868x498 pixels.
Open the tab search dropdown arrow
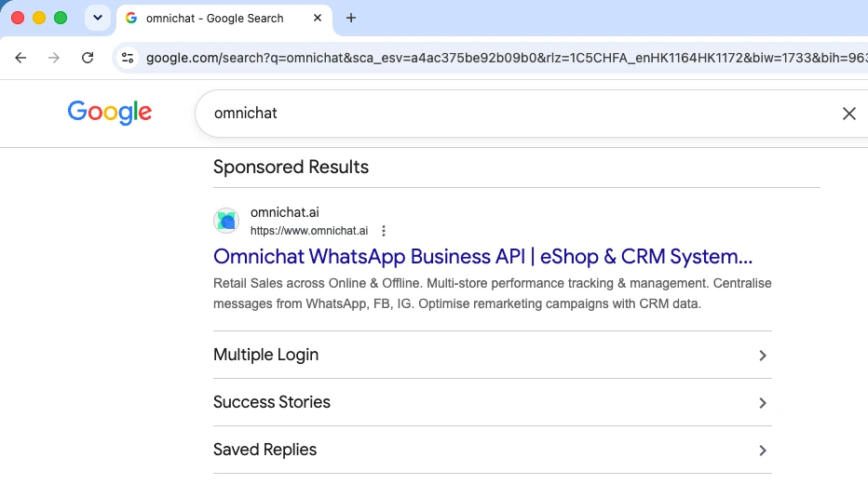(x=98, y=19)
